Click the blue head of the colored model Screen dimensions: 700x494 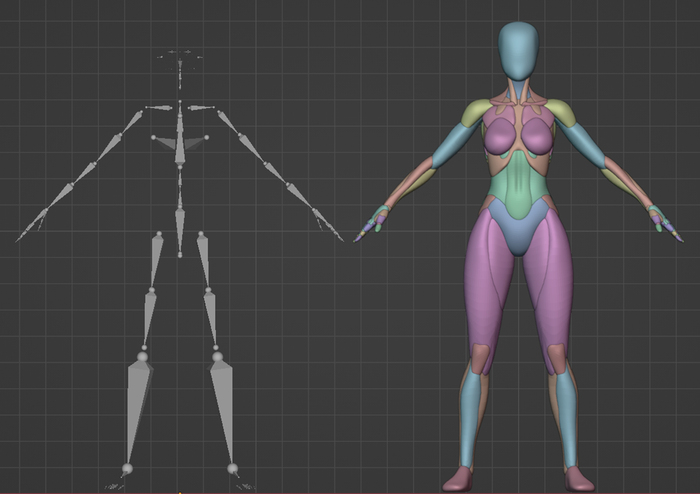(517, 50)
